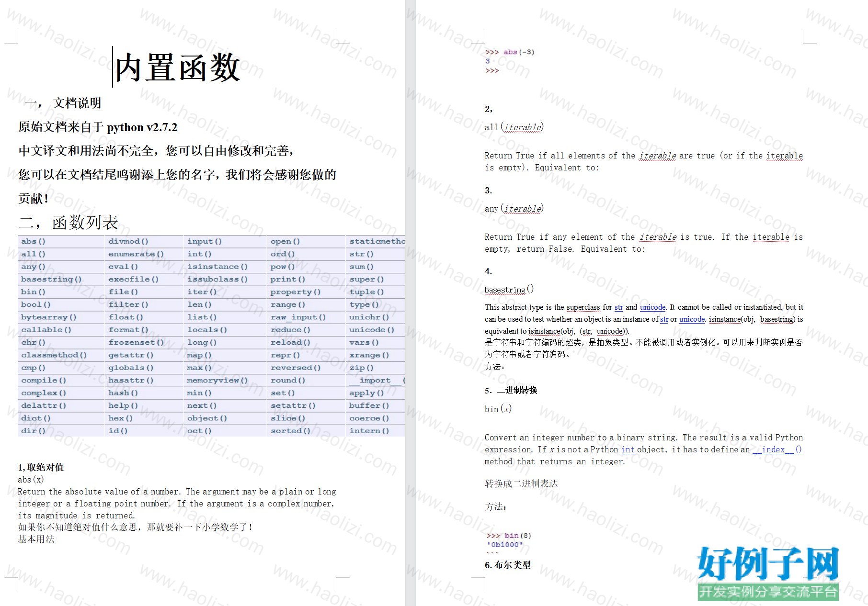The height and width of the screenshot is (606, 868).
Task: Click the "5. 二进制转换" section heading
Action: 511,391
